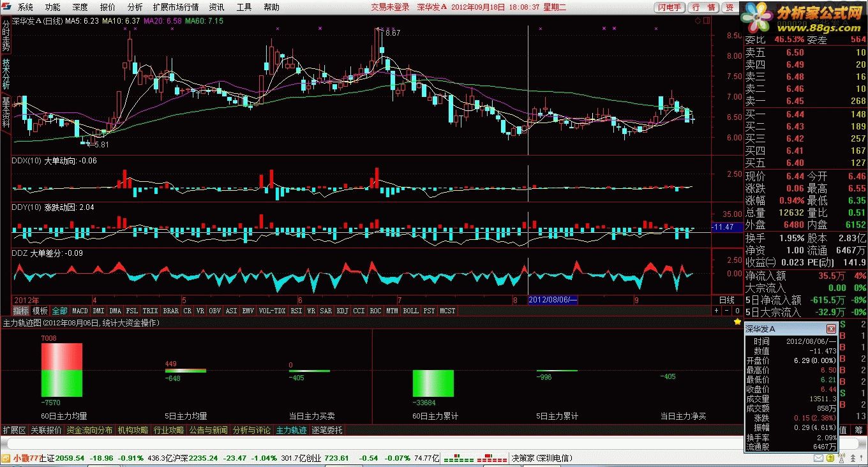The image size is (868, 467).
Task: Open the 扩展市场行情 menu
Action: click(176, 8)
